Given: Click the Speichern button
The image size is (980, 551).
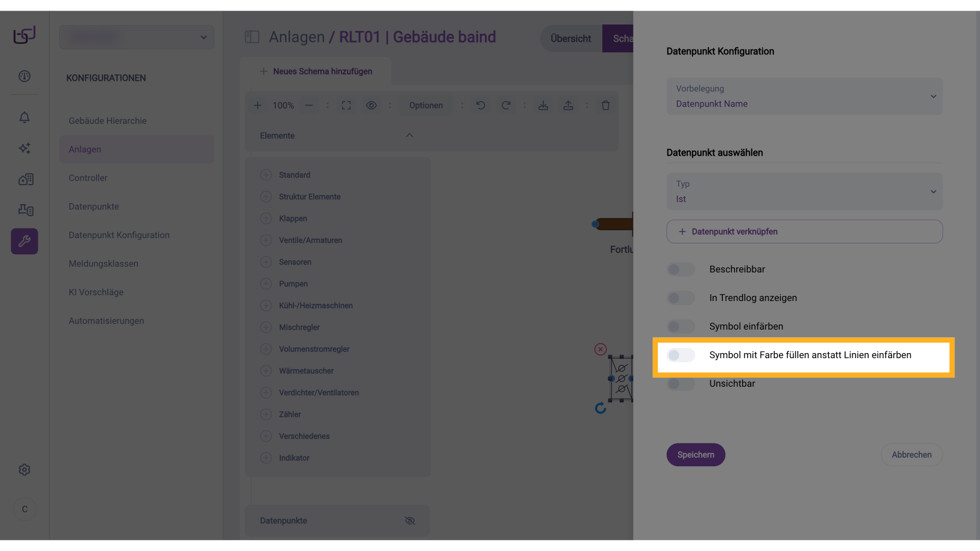Looking at the screenshot, I should (695, 455).
